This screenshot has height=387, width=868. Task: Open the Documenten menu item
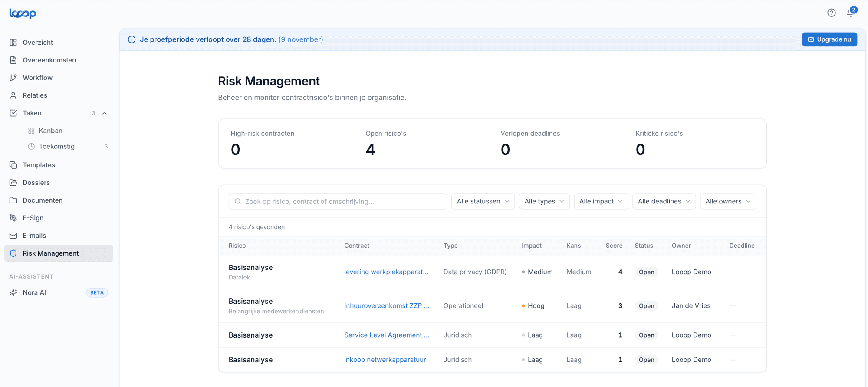coord(59,200)
